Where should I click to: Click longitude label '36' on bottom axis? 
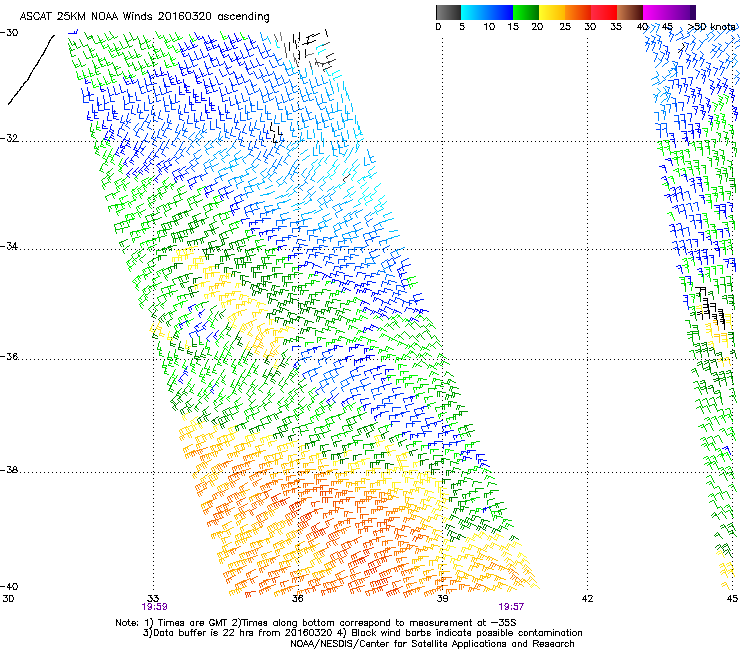[297, 598]
